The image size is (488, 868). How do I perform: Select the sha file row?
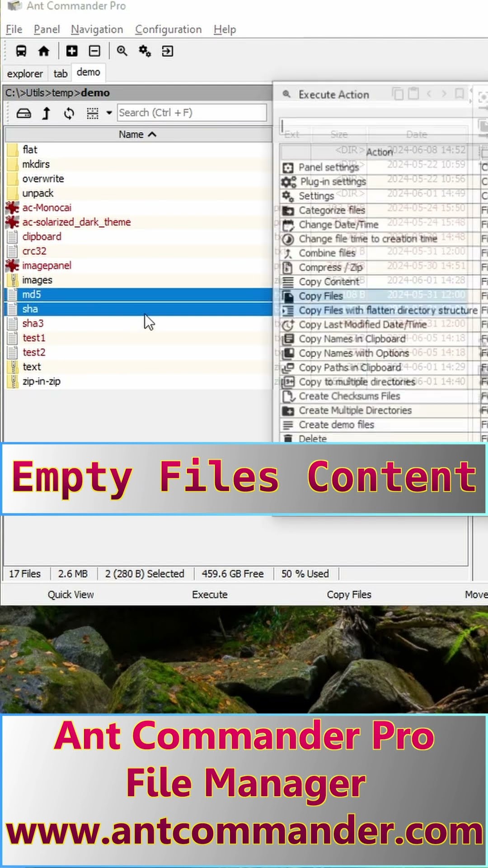pyautogui.click(x=138, y=309)
